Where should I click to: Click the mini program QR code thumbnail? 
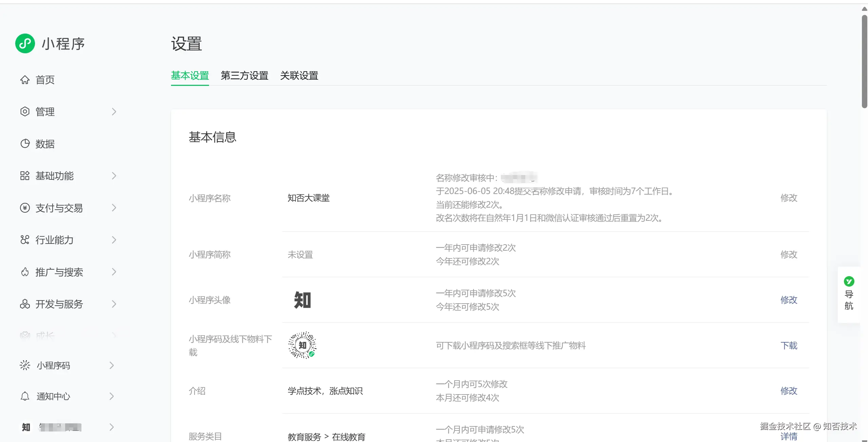(x=302, y=345)
